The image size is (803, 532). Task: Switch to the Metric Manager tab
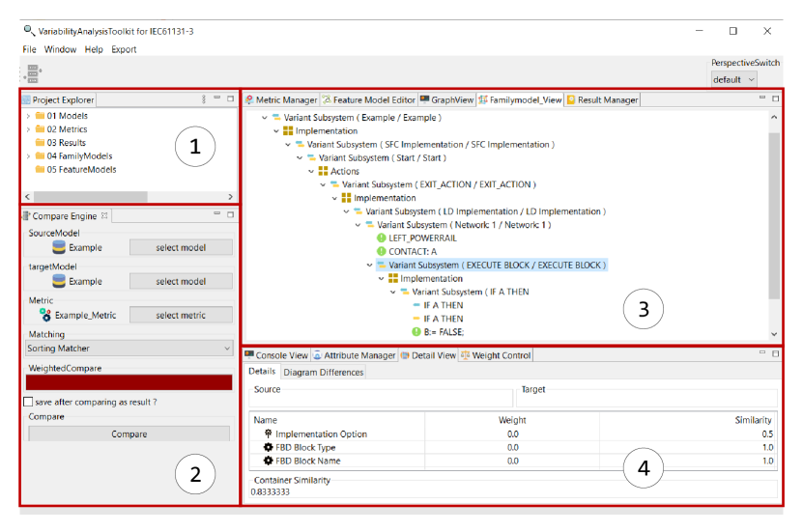click(x=281, y=99)
